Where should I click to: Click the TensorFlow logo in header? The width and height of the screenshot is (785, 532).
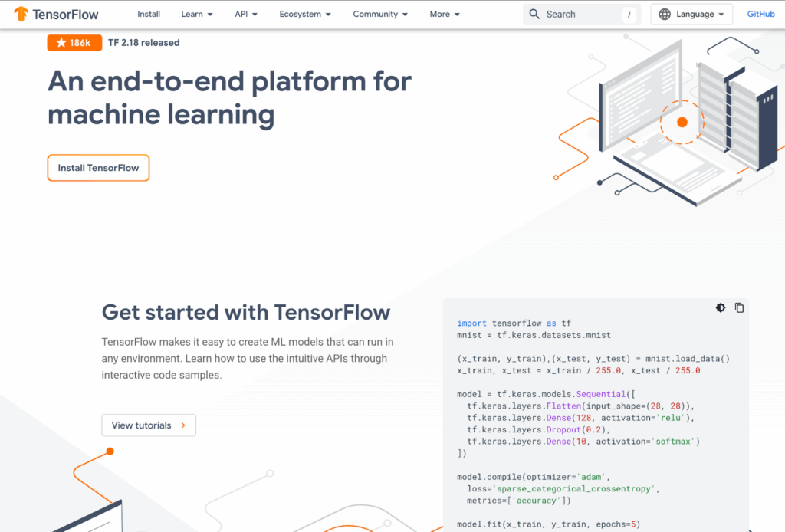tap(56, 14)
